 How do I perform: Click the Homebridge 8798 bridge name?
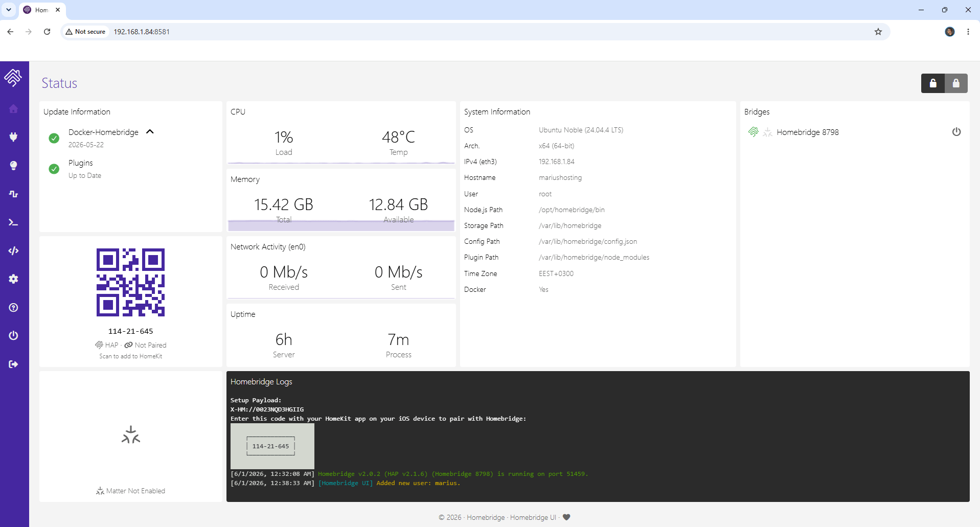tap(808, 132)
